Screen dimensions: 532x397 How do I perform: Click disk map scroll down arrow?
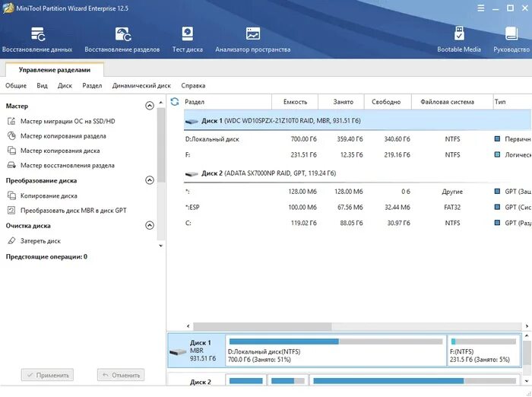tap(527, 381)
